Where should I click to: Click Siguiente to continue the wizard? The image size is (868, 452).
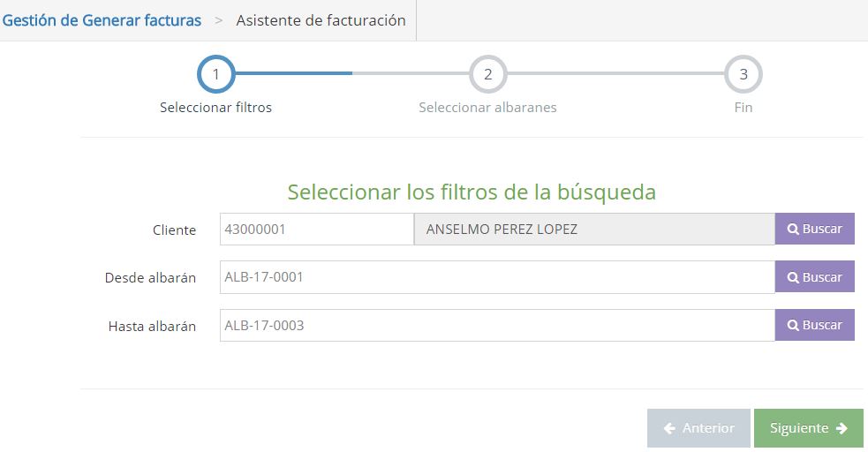point(808,428)
